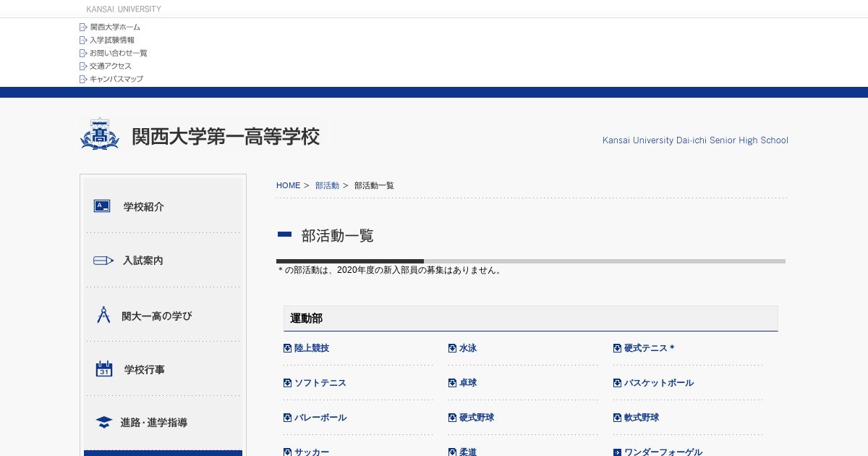The width and height of the screenshot is (868, 456).
Task: Go to 関西大学ホーム link
Action: 115,28
